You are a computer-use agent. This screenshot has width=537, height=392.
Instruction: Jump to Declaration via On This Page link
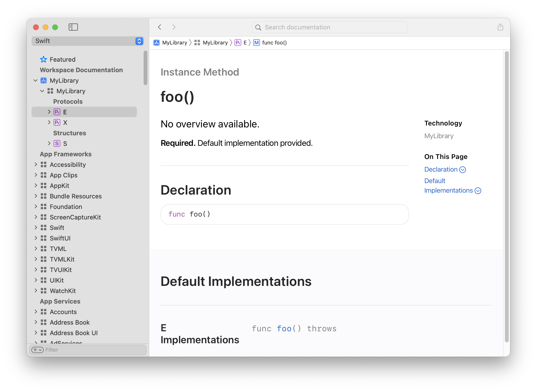pyautogui.click(x=441, y=169)
